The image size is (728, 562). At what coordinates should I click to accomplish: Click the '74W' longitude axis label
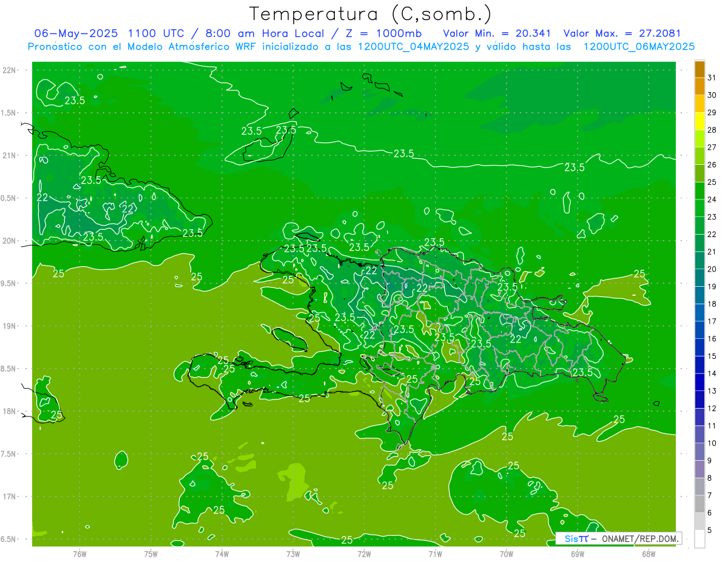222,554
